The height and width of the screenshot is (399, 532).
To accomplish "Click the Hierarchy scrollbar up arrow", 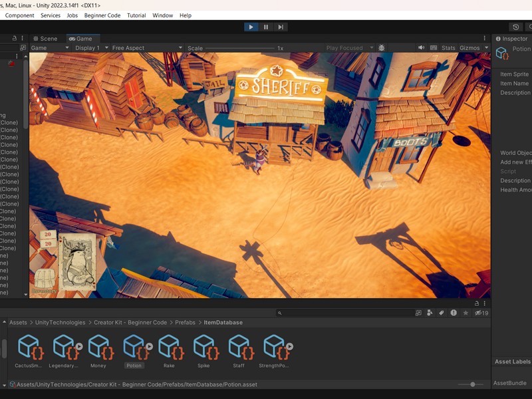I will point(26,57).
